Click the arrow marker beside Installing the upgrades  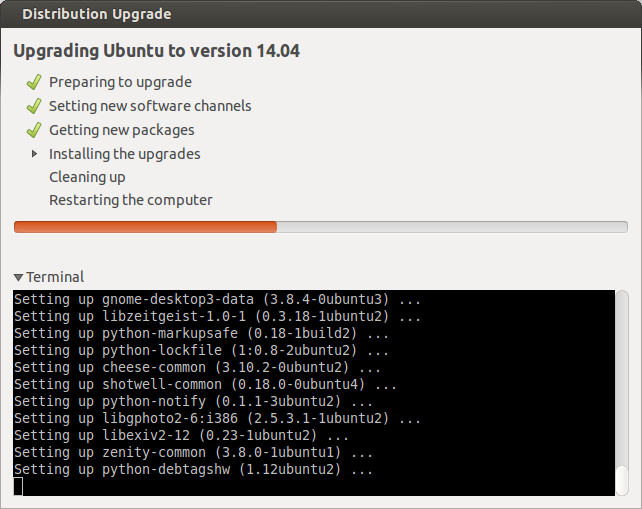[34, 154]
